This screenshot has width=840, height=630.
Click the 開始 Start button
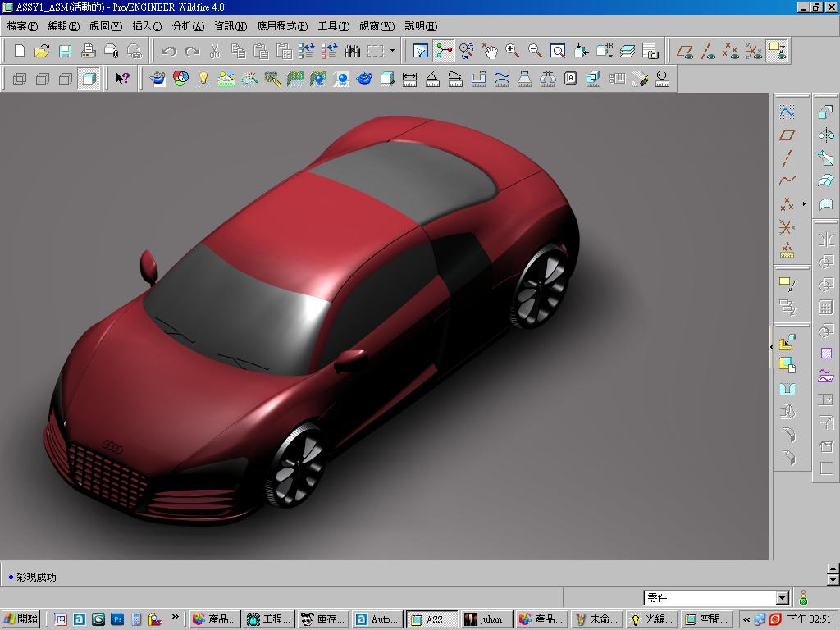click(21, 619)
